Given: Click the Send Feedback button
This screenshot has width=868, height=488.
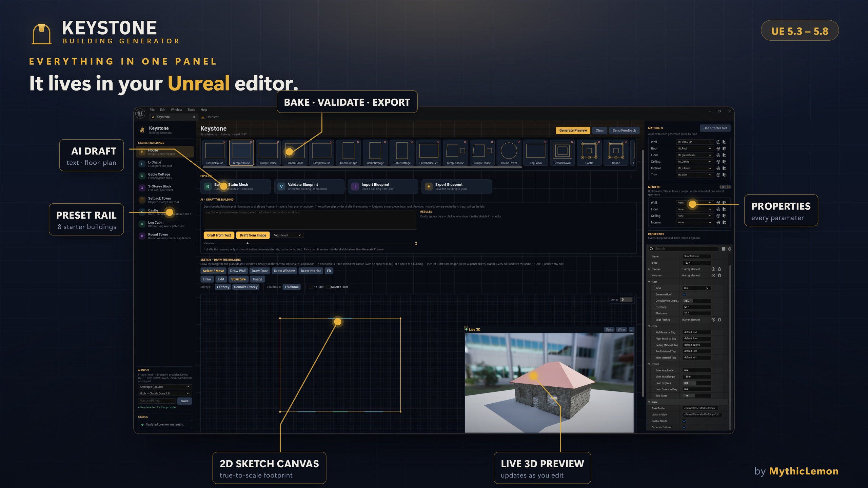Looking at the screenshot, I should 624,130.
